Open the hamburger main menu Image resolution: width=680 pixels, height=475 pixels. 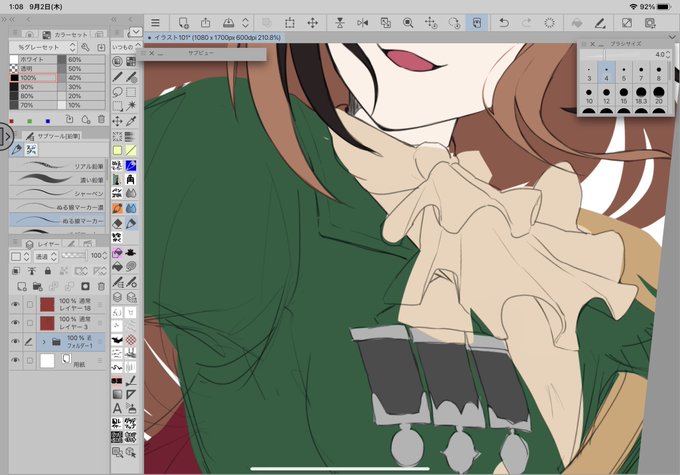pos(155,23)
